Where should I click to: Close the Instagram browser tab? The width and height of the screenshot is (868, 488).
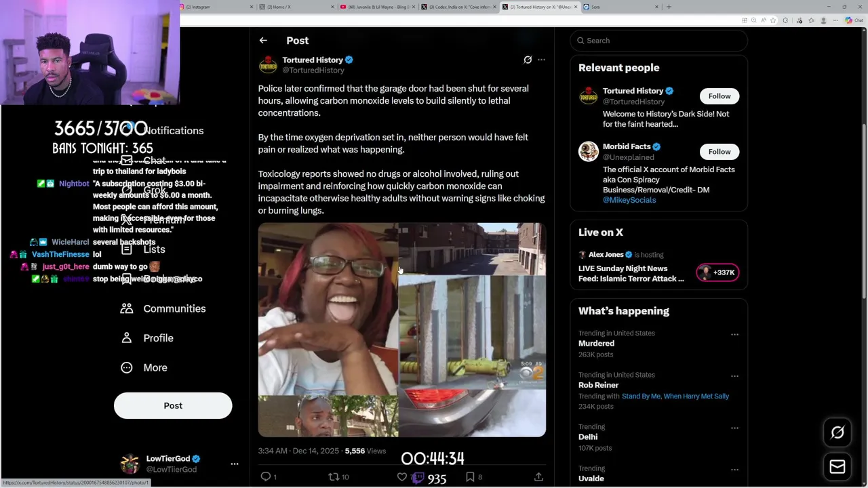click(252, 7)
